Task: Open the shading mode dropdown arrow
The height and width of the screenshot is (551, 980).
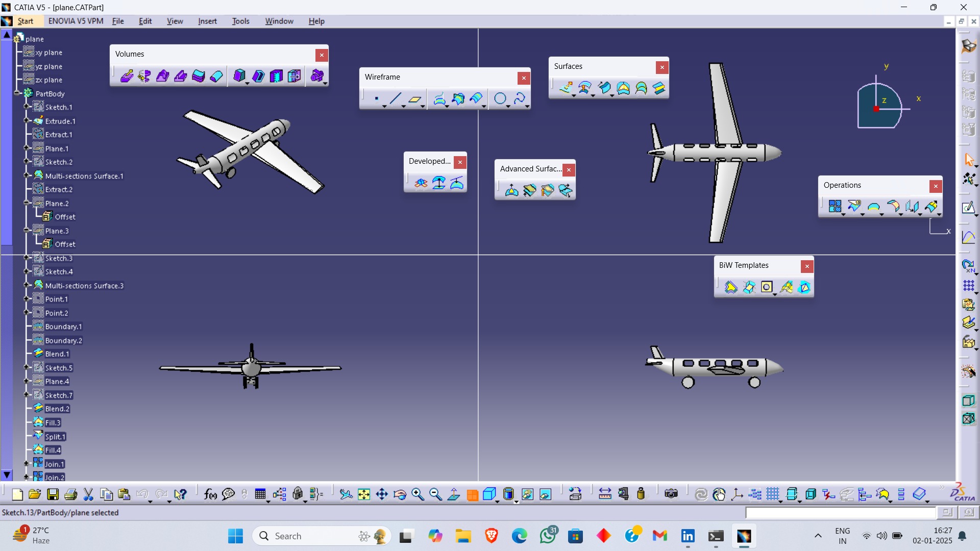Action: 516,502
